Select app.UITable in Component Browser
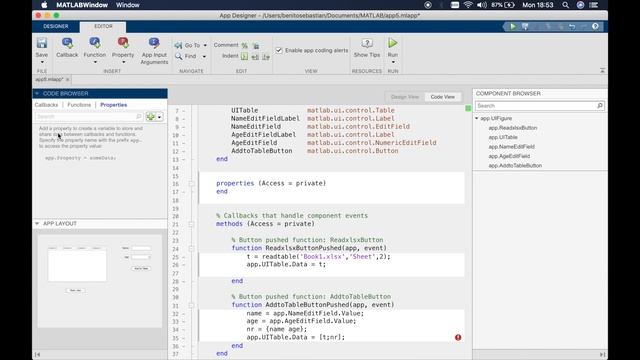This screenshot has height=360, width=640. pyautogui.click(x=503, y=137)
